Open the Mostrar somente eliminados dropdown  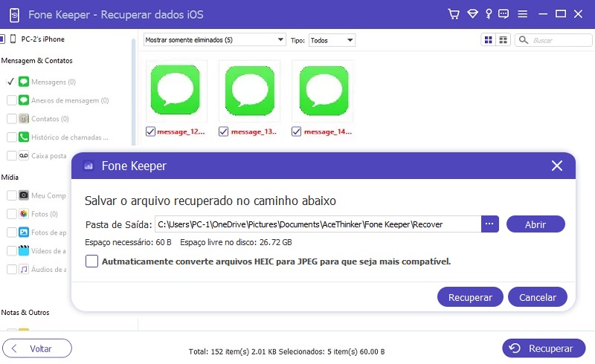tap(214, 40)
